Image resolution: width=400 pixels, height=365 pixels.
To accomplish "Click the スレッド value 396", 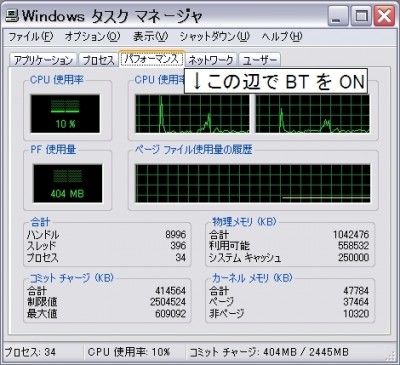I will pos(178,246).
